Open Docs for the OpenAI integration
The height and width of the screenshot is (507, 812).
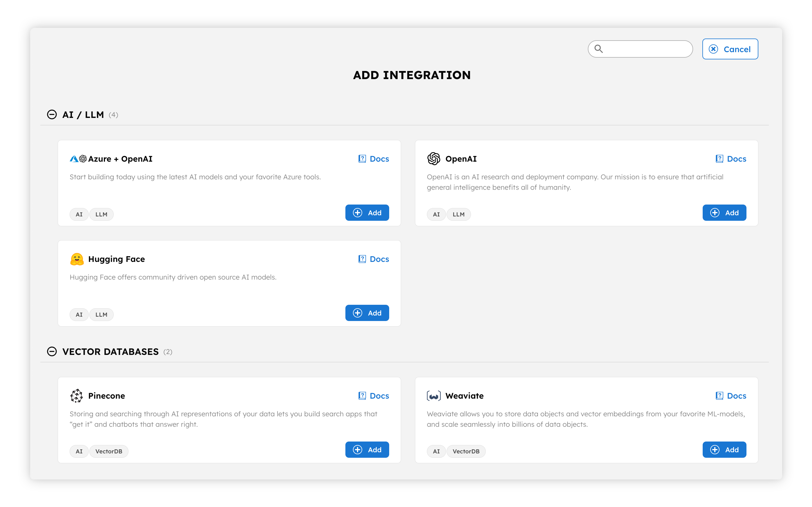731,158
